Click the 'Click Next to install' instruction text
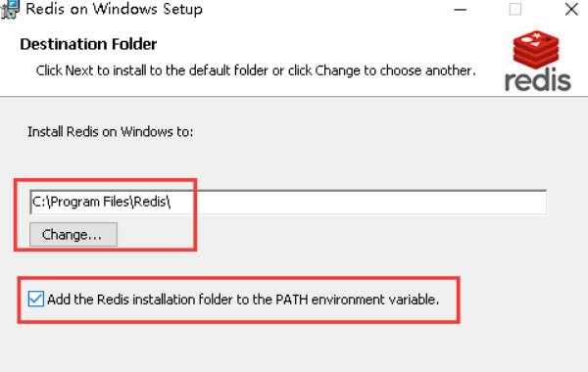The image size is (588, 372). click(256, 70)
